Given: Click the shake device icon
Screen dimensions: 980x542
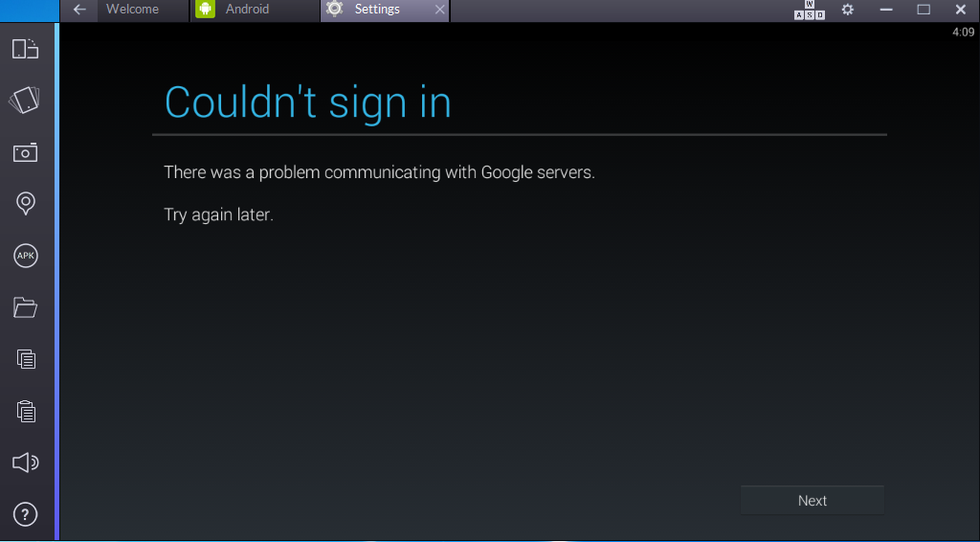Looking at the screenshot, I should click(x=25, y=100).
